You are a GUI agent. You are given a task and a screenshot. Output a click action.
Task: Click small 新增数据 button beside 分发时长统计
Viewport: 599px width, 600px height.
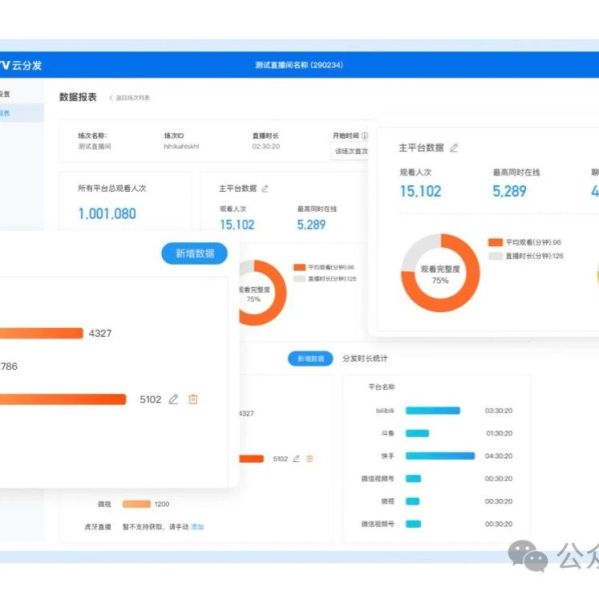point(310,359)
